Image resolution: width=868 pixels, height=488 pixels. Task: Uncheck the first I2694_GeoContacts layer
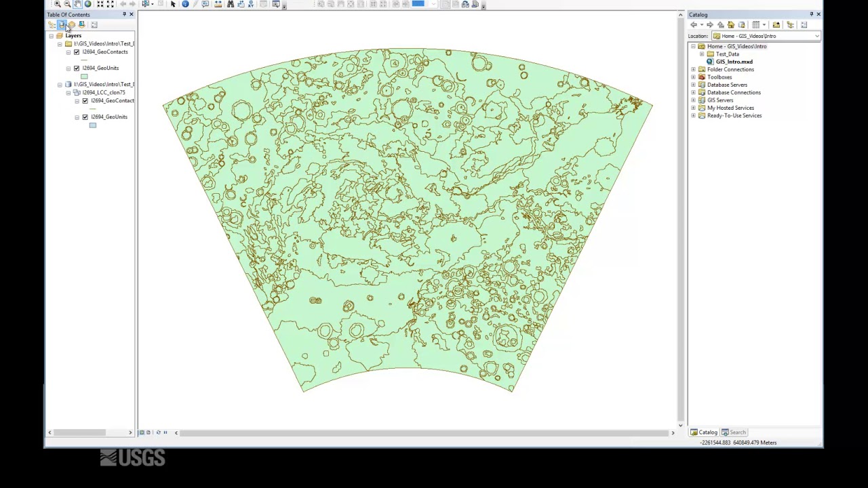tap(77, 52)
